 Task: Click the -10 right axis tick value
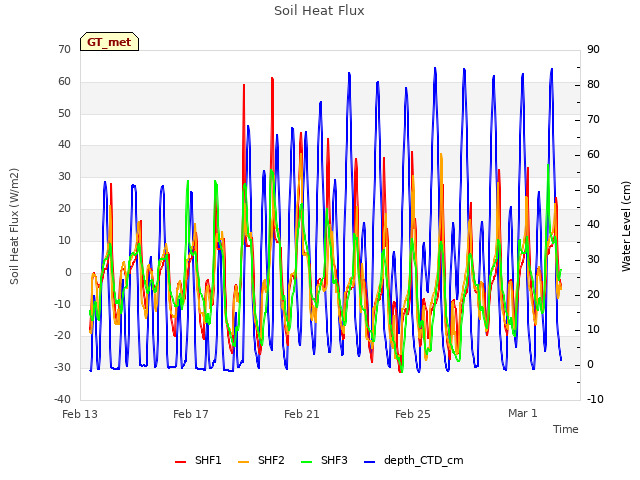[595, 399]
